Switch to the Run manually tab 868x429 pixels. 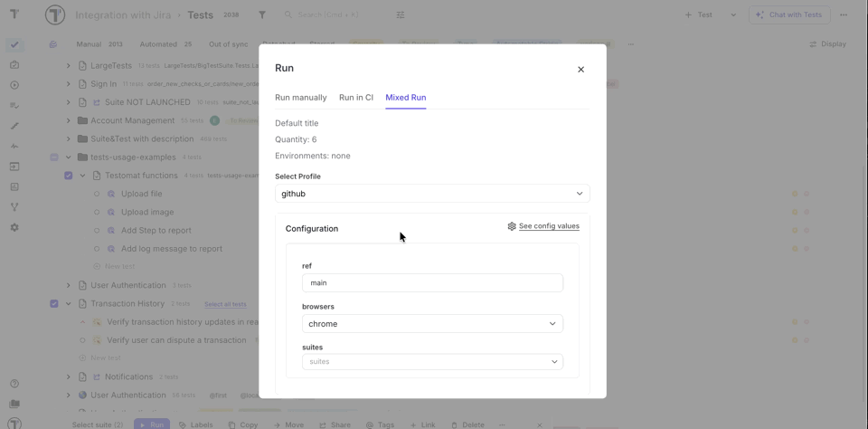point(300,98)
